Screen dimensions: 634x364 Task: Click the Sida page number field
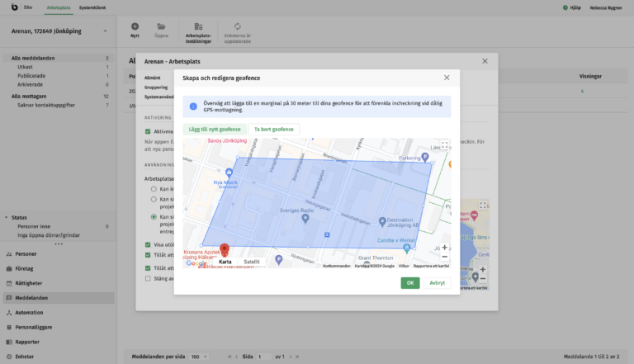coord(263,357)
